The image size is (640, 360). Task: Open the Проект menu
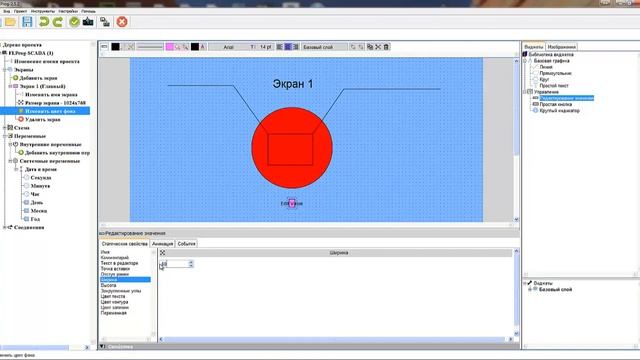click(20, 11)
